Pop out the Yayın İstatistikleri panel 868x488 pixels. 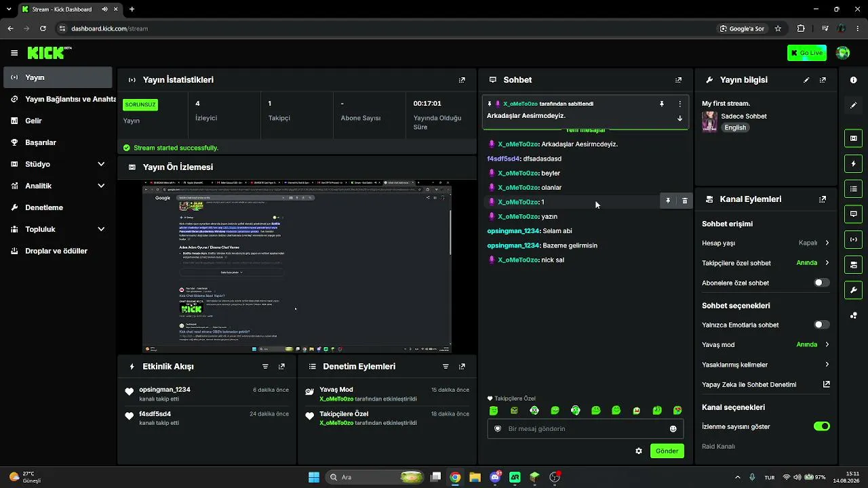tap(462, 80)
